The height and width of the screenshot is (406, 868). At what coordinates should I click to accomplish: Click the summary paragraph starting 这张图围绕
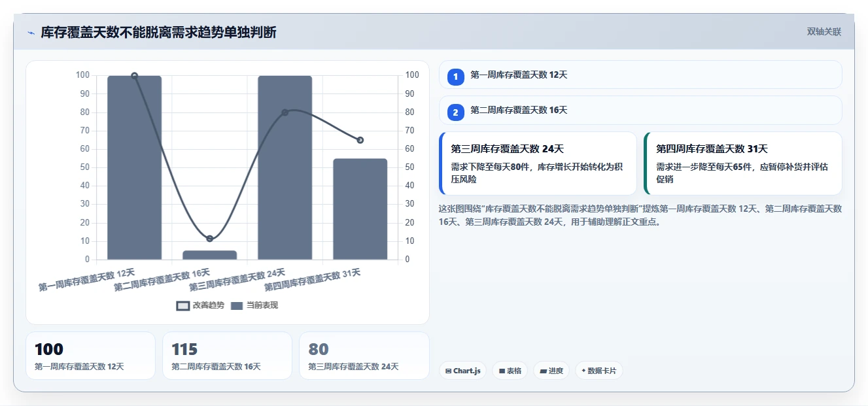coord(640,215)
